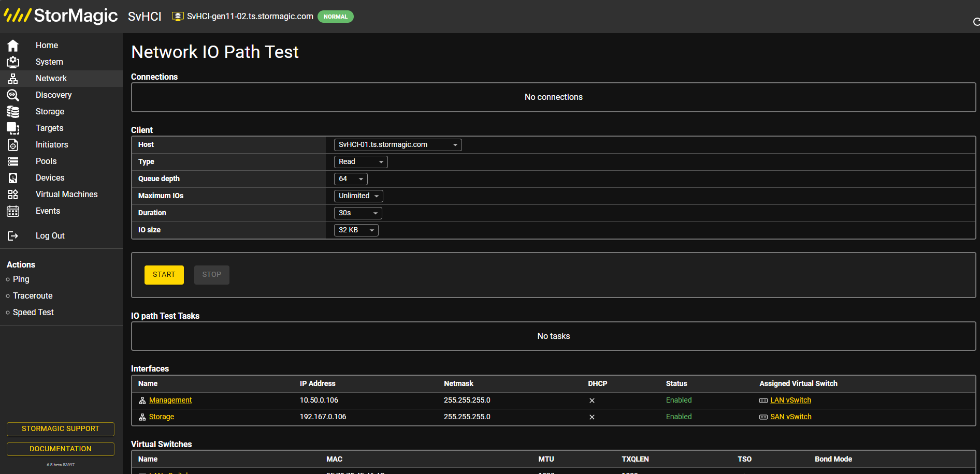The image size is (980, 474).
Task: Open the Storage database icon
Action: point(13,112)
